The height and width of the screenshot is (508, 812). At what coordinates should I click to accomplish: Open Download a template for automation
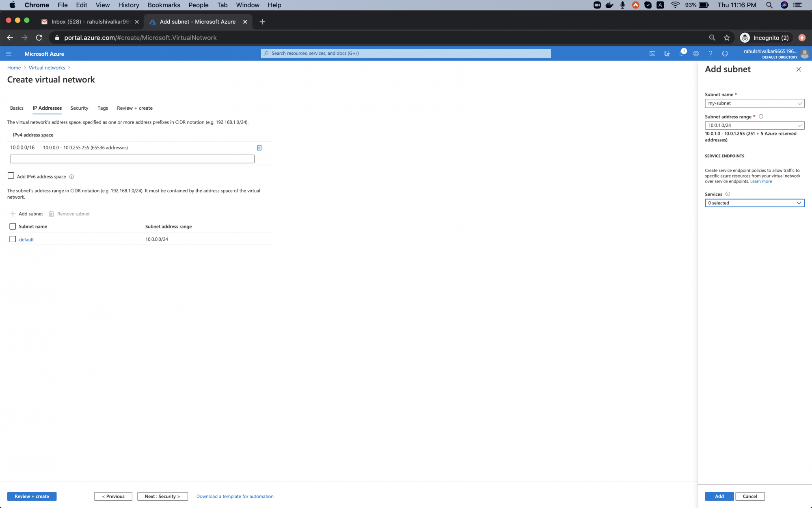[235, 496]
